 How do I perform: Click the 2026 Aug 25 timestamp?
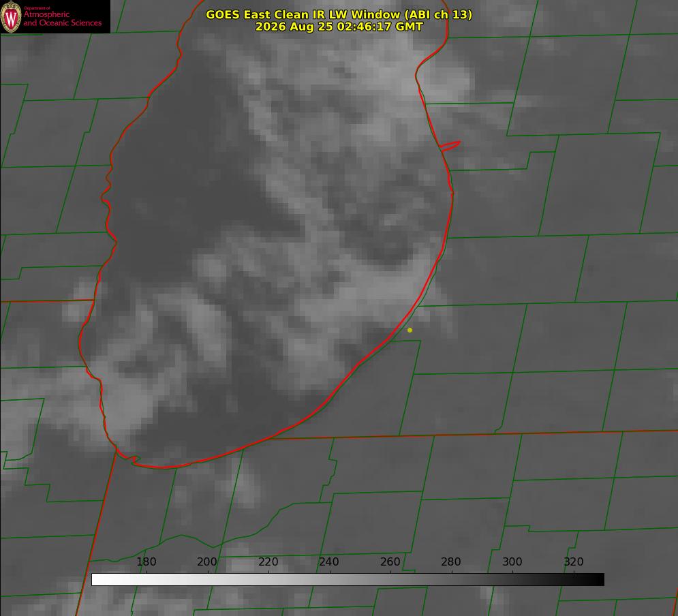coord(339,27)
